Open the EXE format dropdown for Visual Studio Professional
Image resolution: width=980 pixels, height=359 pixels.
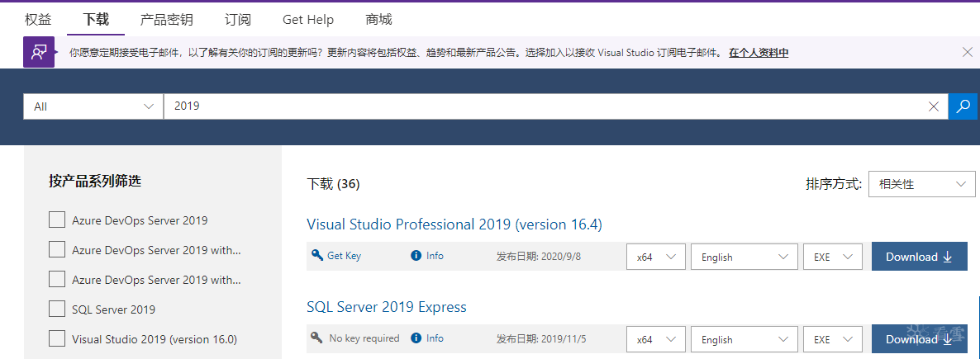pos(832,257)
